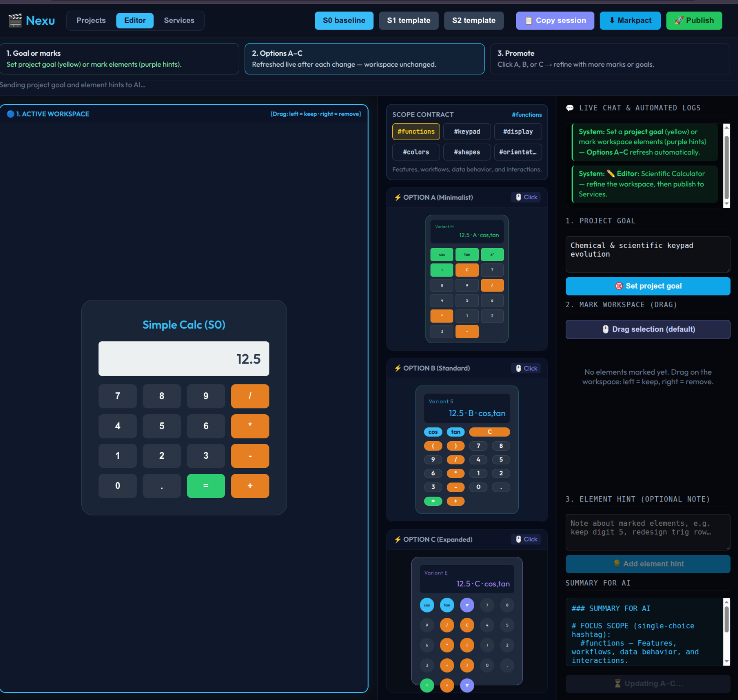Screen dimensions: 738x700
Task: Select the #shapes scope tag
Action: 467,152
